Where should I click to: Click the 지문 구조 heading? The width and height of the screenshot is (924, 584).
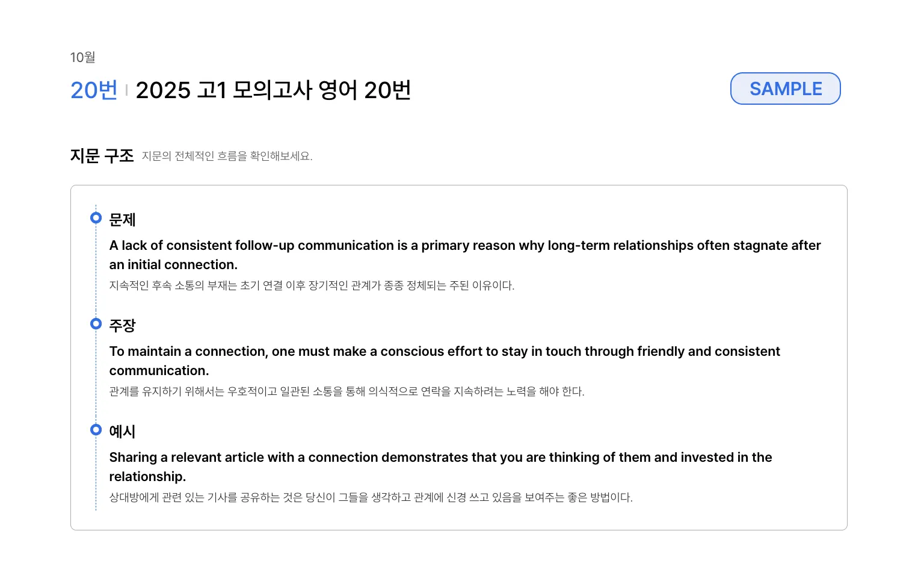point(102,156)
